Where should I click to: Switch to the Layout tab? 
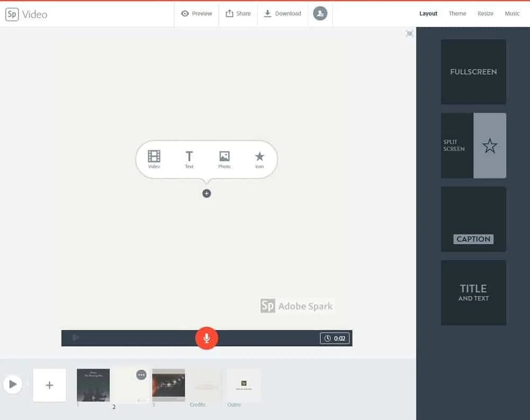tap(428, 14)
